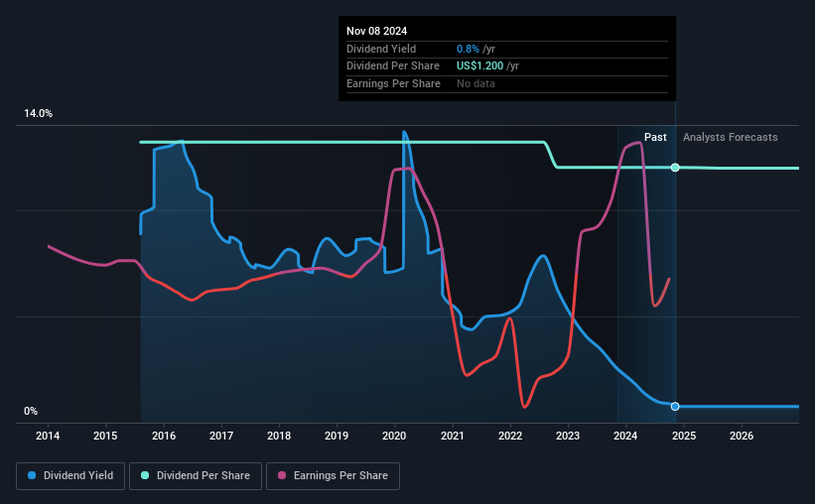The width and height of the screenshot is (815, 504).
Task: Click the 2018 x-axis label
Action: pos(279,436)
